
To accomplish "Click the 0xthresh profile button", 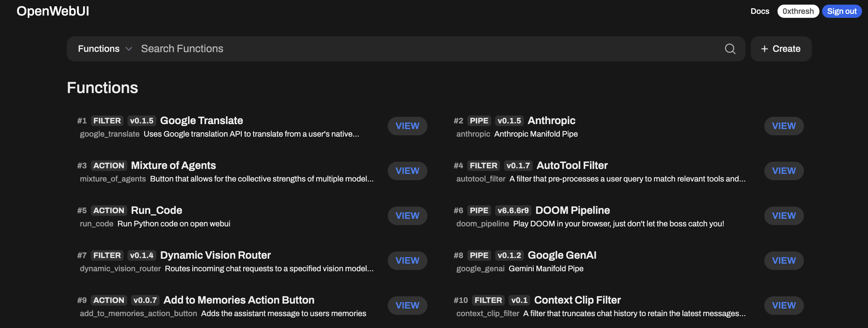I will (x=798, y=11).
